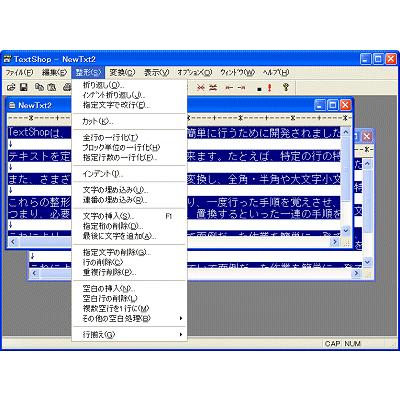The height and width of the screenshot is (400, 400).
Task: Click scroll-up arrow in front NewTxt2 window
Action: (x=346, y=132)
